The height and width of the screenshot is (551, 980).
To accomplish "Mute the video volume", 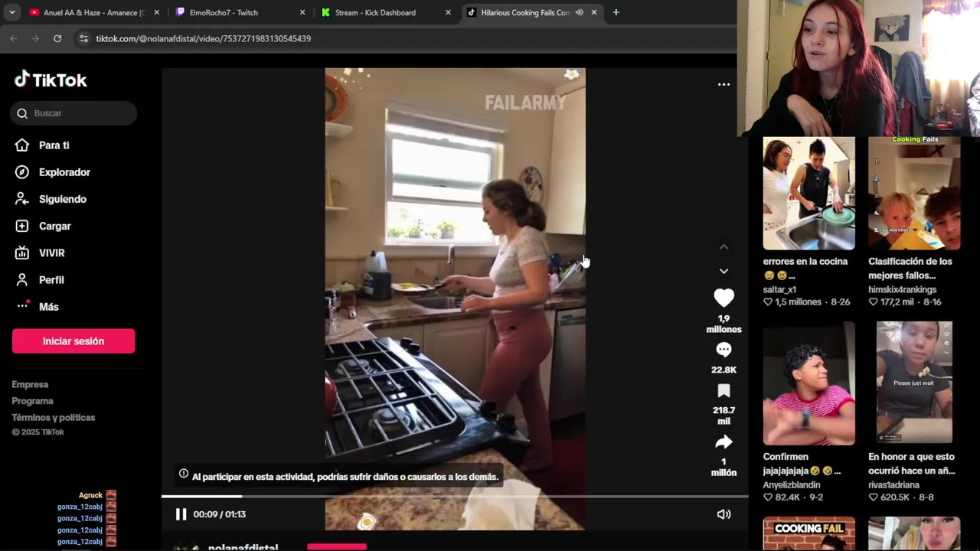I will (x=724, y=514).
